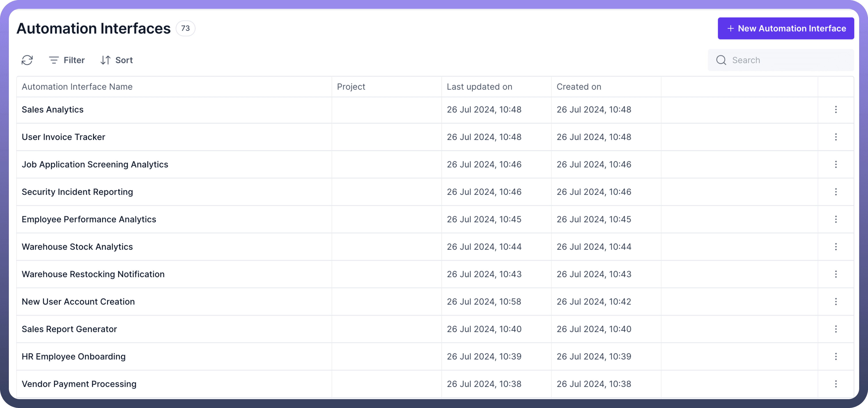Focus the Search input field
Image resolution: width=868 pixels, height=408 pixels.
click(789, 60)
